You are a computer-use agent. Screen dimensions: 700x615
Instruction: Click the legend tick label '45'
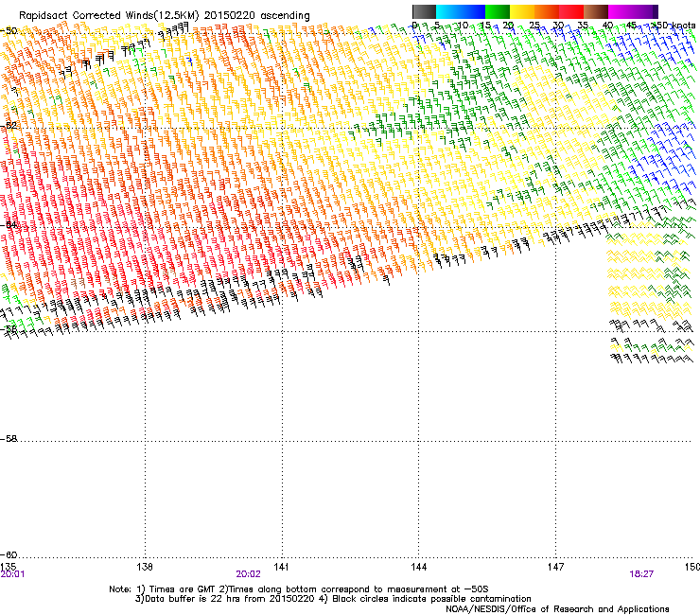tap(631, 25)
